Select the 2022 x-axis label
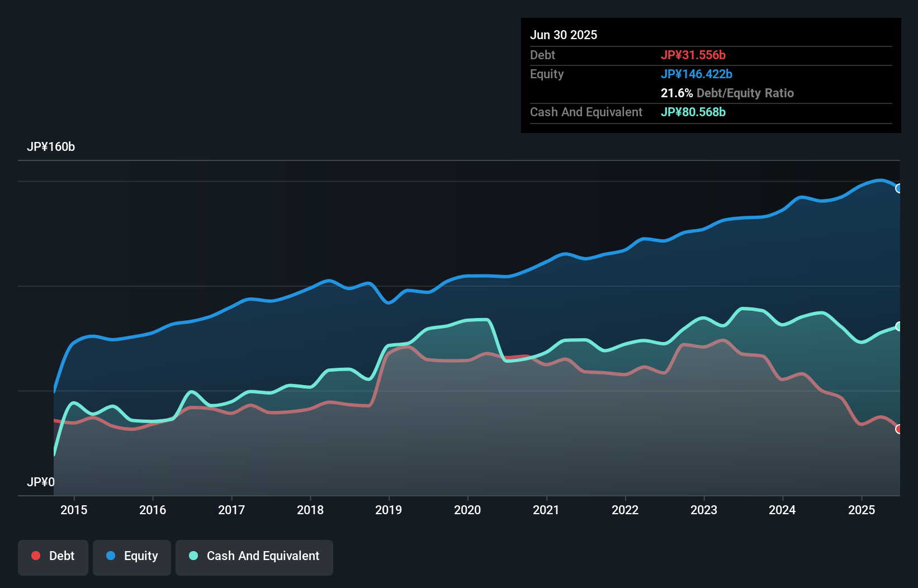 625,510
